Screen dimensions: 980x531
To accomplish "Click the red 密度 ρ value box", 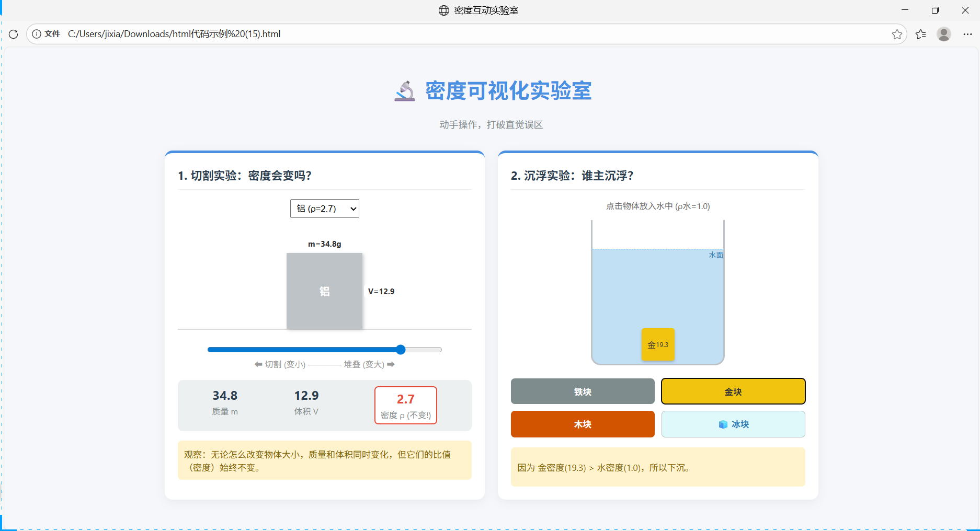I will 405,405.
